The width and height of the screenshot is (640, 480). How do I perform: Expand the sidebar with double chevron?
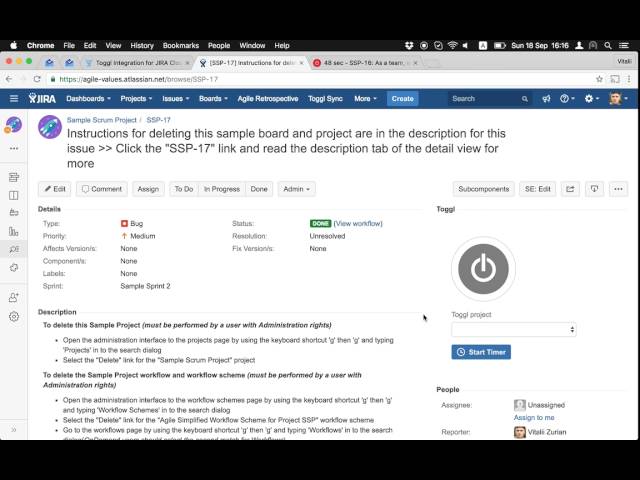13,430
